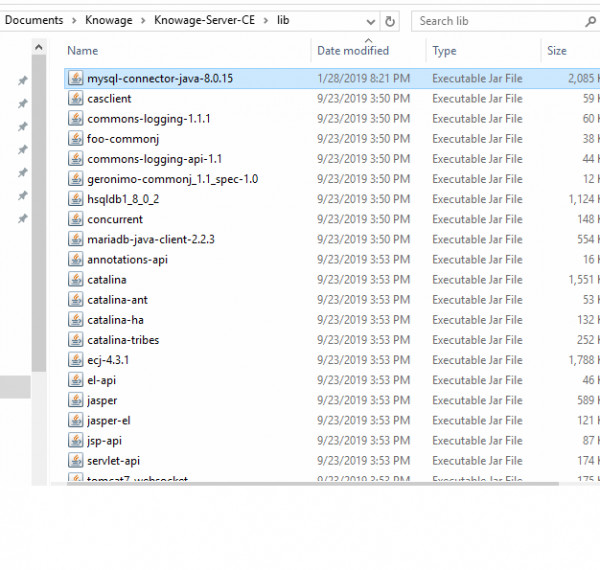Click the mysql-connector-java-8.0.15 jar icon
Image resolution: width=600 pixels, height=570 pixels.
76,78
